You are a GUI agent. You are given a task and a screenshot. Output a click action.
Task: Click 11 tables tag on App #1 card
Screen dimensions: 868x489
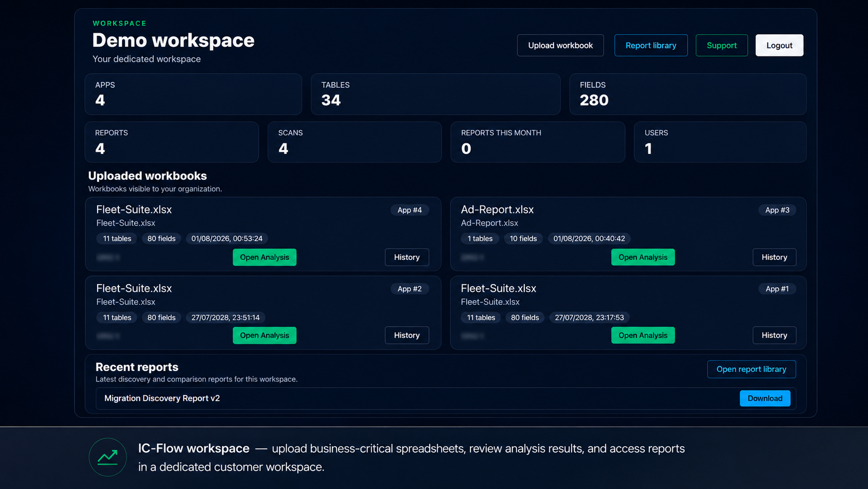click(x=481, y=318)
